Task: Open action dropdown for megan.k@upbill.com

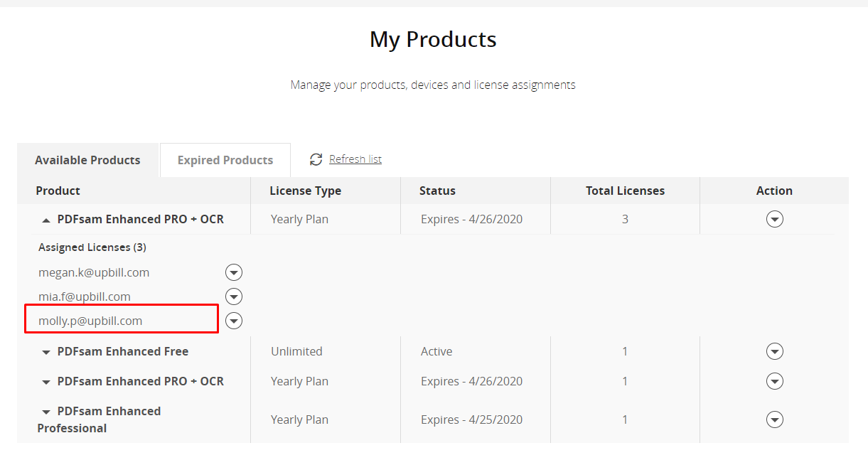Action: click(234, 272)
